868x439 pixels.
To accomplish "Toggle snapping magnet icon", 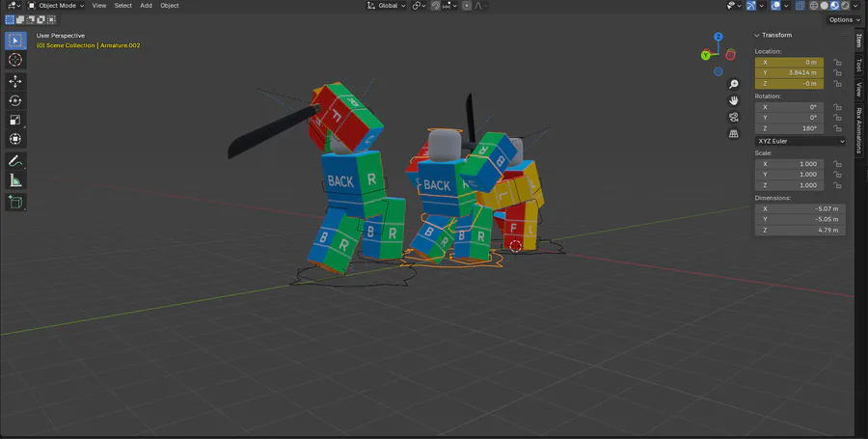I will [436, 6].
